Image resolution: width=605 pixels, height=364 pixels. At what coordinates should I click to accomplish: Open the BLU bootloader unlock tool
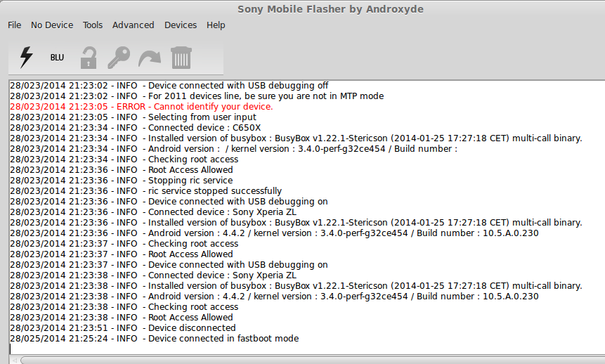(57, 58)
